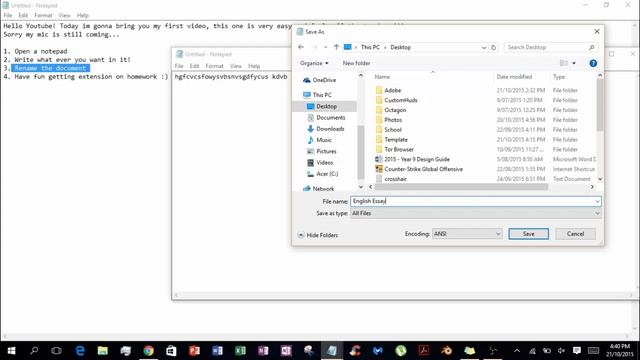Open the taskbar search magnifier
This screenshot has height=360, width=640.
coord(34,351)
